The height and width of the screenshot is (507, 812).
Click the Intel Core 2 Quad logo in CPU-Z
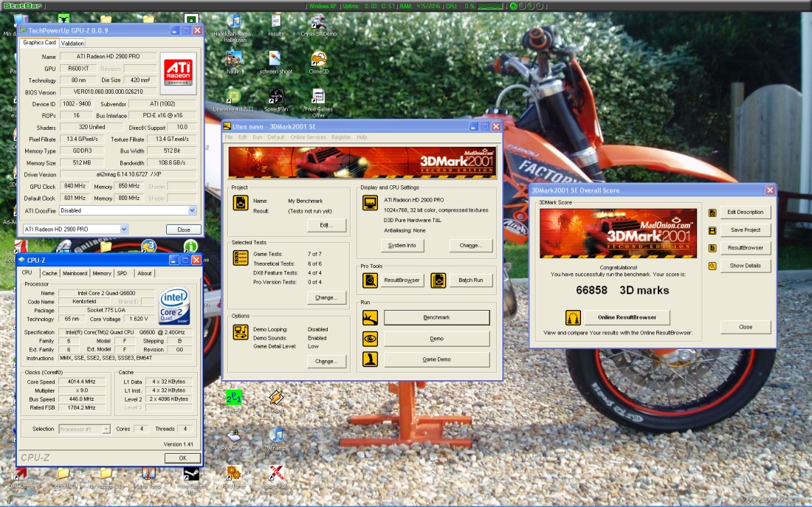[x=174, y=306]
